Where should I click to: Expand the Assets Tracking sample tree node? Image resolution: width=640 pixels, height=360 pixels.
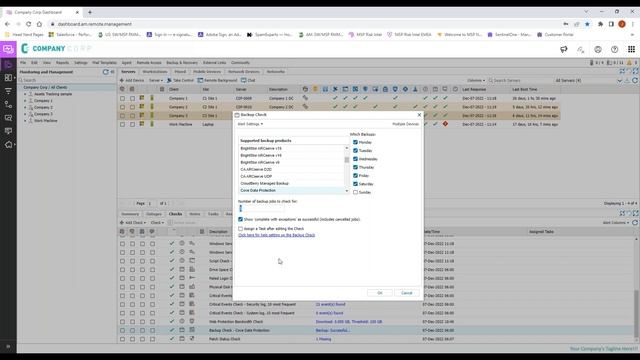click(25, 94)
